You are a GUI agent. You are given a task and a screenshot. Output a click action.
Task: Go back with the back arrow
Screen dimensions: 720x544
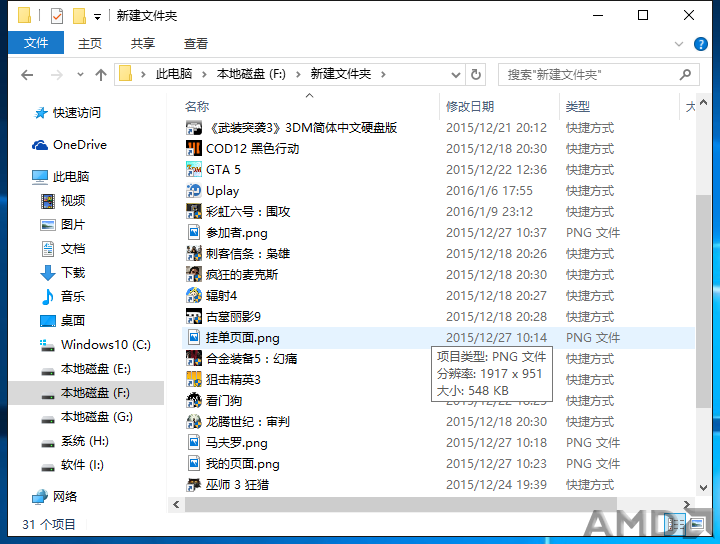point(28,74)
